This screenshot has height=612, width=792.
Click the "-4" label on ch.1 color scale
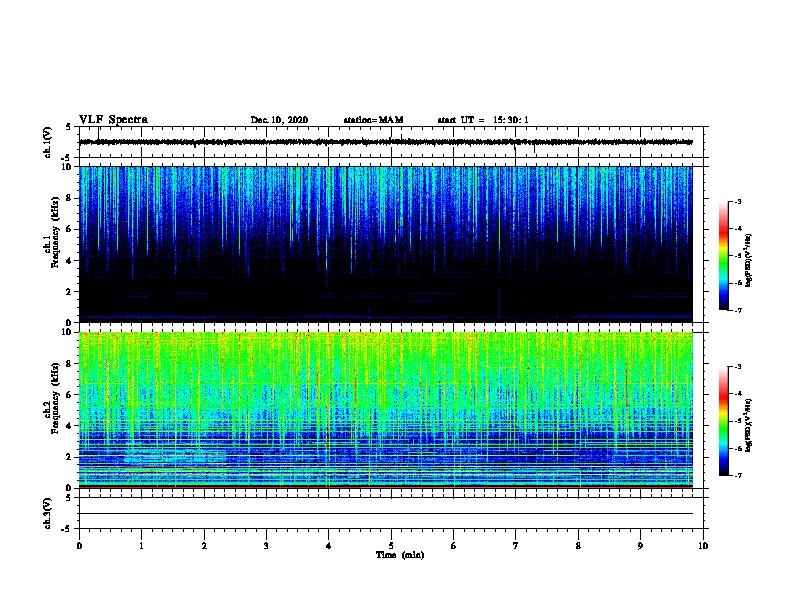[x=737, y=229]
